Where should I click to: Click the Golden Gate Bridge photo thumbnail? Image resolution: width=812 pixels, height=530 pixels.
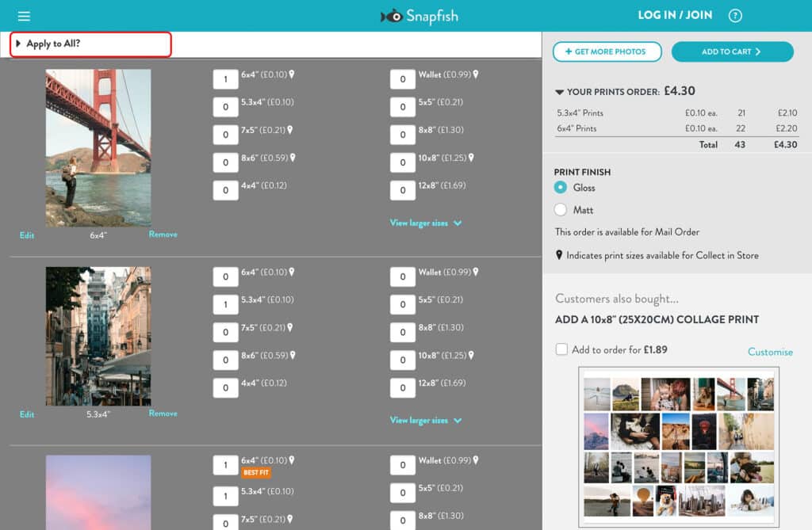[98, 147]
